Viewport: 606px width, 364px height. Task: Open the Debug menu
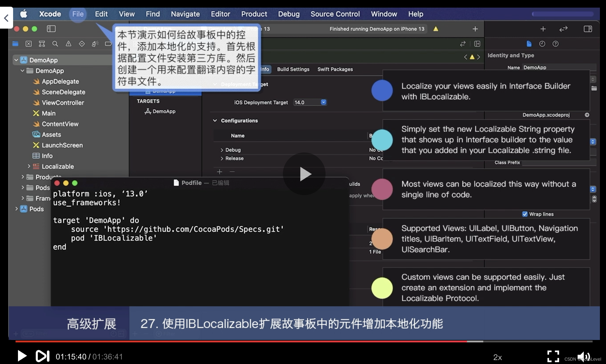coord(289,14)
